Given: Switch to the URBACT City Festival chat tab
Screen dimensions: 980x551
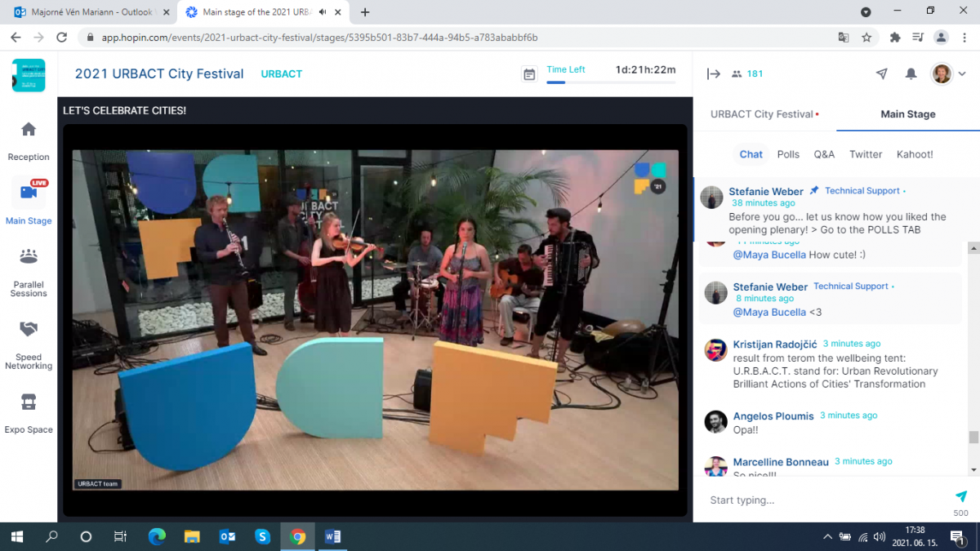Looking at the screenshot, I should click(764, 114).
